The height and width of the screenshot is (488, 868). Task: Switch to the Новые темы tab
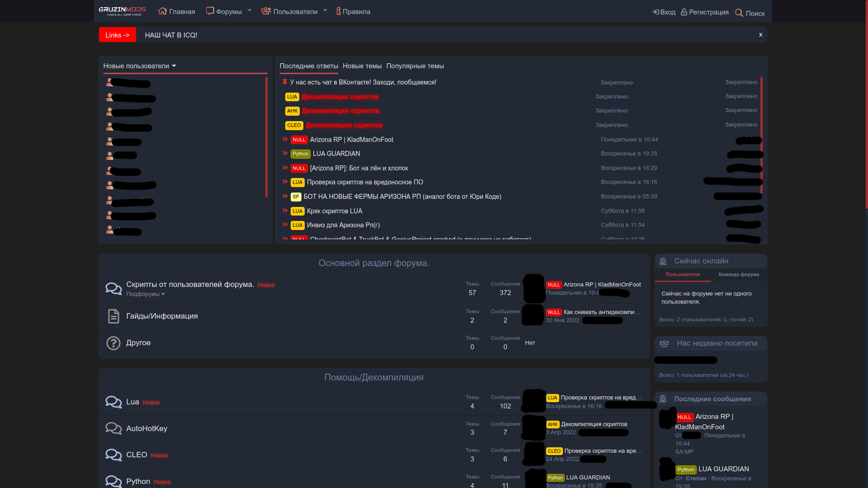coord(362,66)
